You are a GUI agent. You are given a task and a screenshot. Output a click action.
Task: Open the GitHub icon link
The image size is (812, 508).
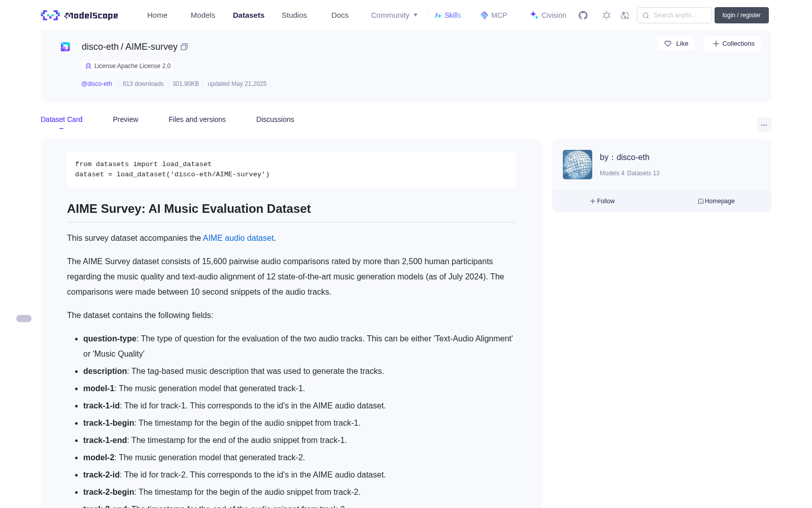[583, 15]
